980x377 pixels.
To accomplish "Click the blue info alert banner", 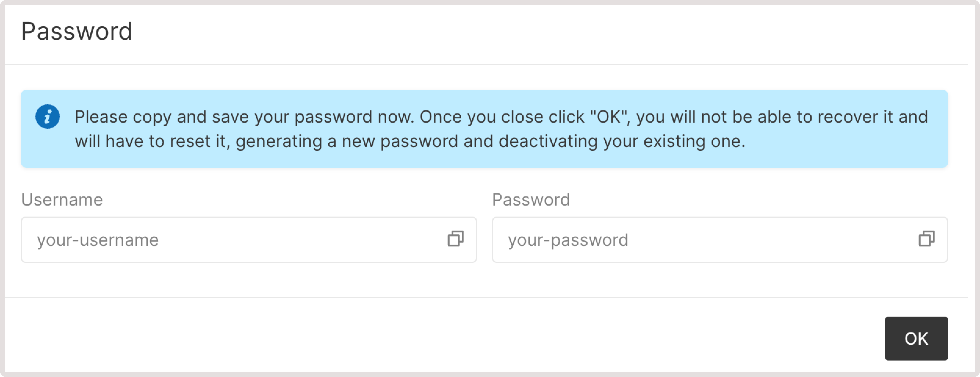I will coord(484,129).
